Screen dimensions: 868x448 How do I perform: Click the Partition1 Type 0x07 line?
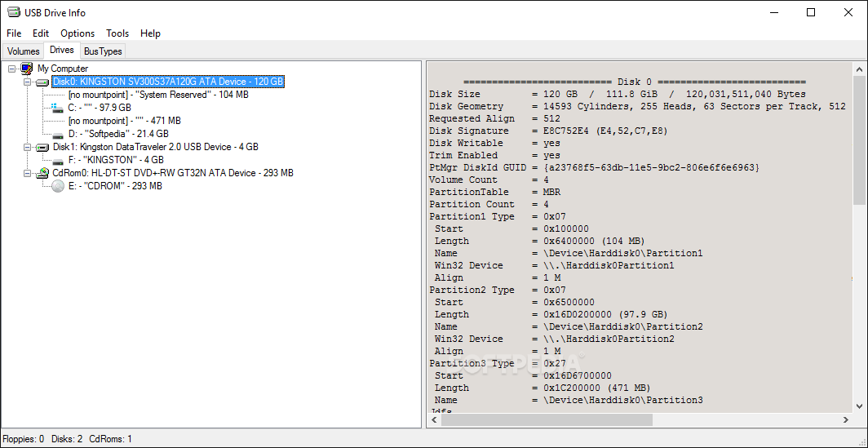(497, 216)
